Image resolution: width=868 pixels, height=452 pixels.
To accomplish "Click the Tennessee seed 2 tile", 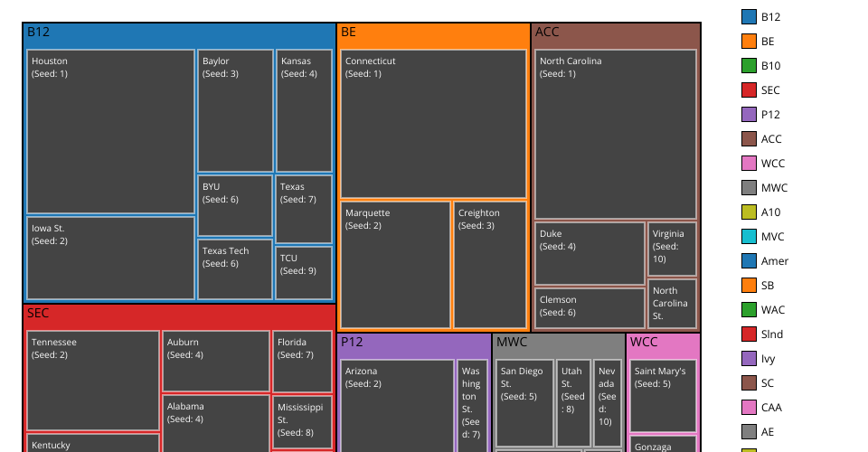I will tap(93, 380).
